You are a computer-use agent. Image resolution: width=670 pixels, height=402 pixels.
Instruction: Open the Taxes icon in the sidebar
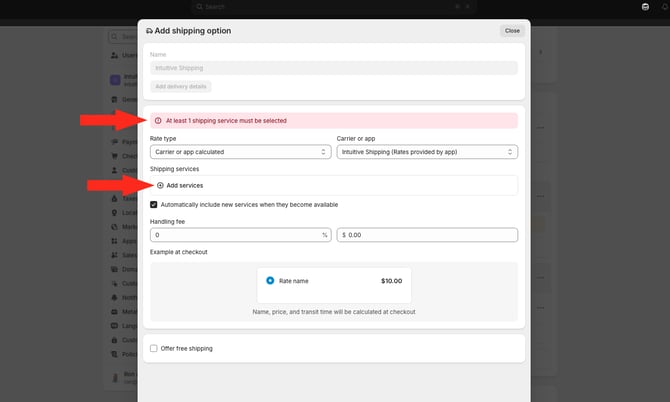114,199
